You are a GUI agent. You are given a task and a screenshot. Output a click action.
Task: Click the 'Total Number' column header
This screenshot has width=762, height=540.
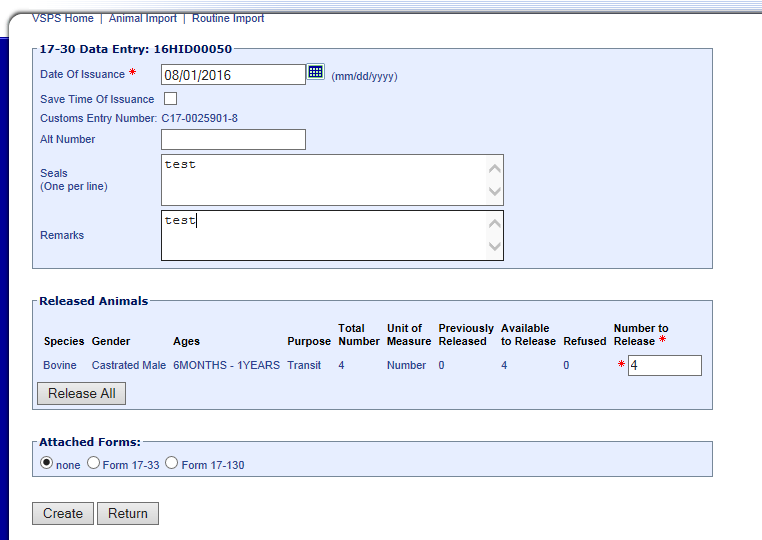359,335
